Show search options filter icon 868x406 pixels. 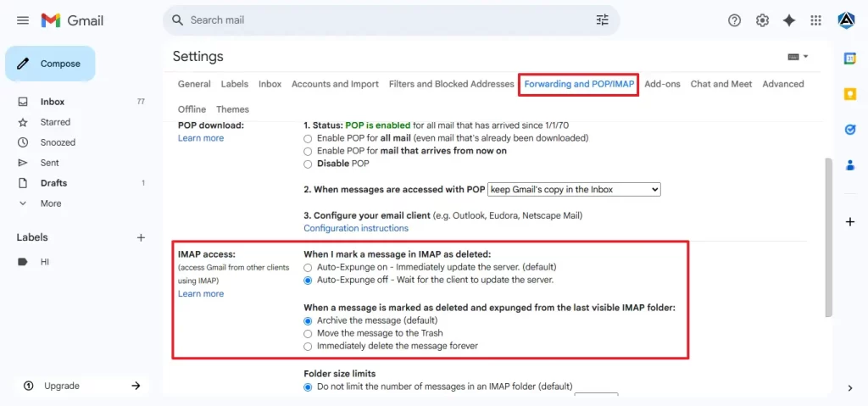coord(603,20)
